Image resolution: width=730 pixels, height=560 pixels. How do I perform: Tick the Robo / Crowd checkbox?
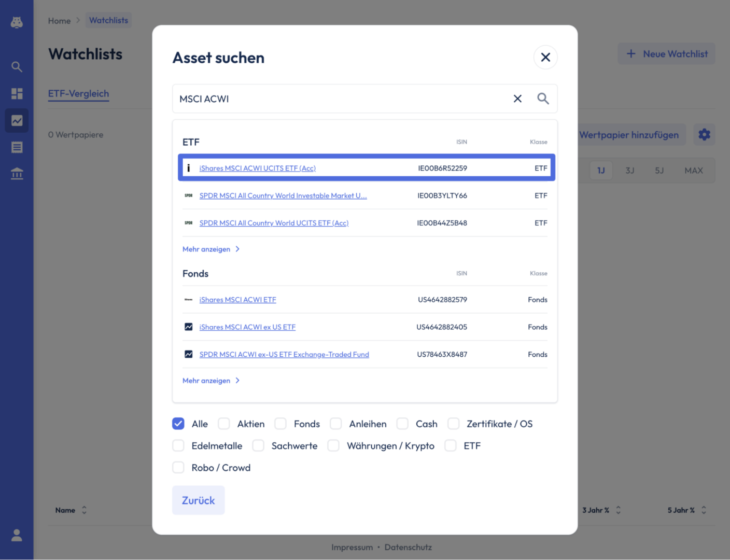(x=178, y=468)
